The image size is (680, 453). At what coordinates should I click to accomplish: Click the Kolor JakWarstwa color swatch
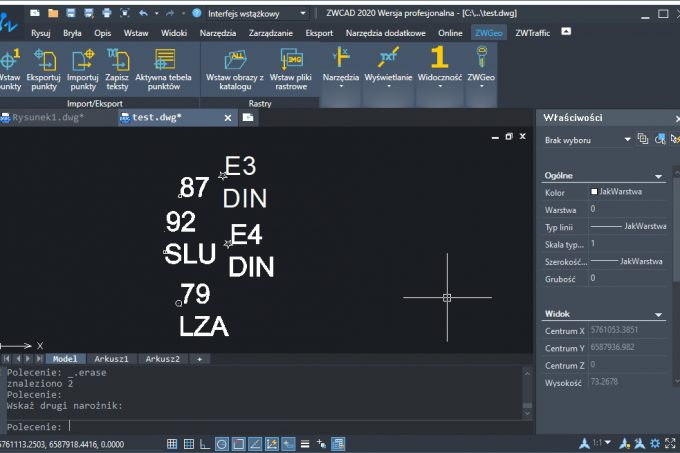[x=594, y=192]
